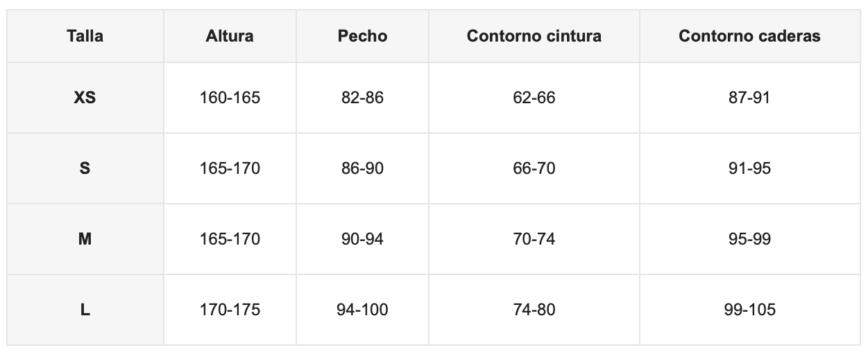Select the XS size row label

coord(85,98)
